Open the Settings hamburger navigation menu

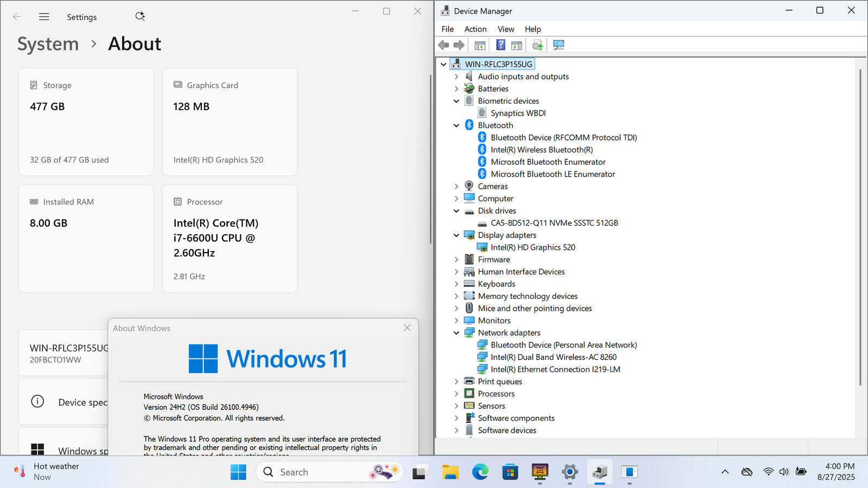(x=44, y=17)
